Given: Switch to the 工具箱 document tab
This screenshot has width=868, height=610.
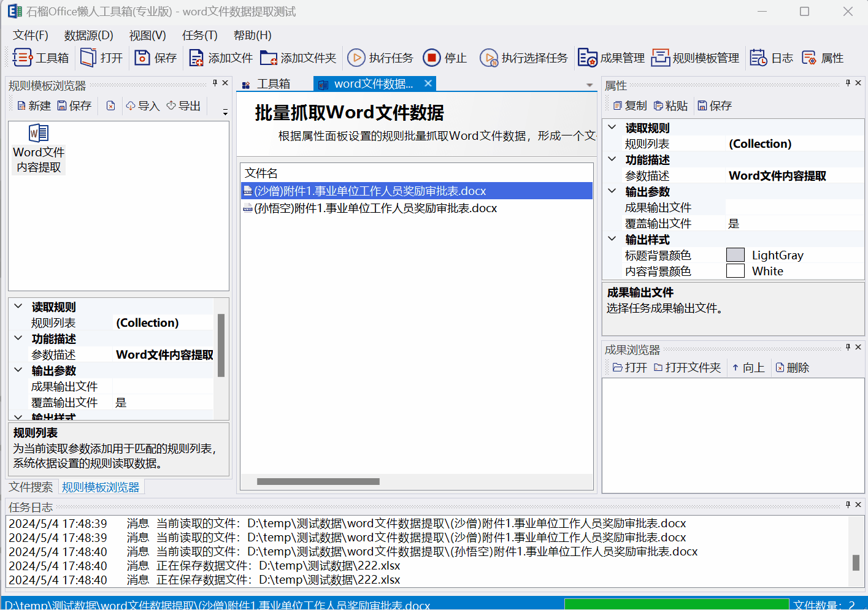Looking at the screenshot, I should click(x=267, y=84).
